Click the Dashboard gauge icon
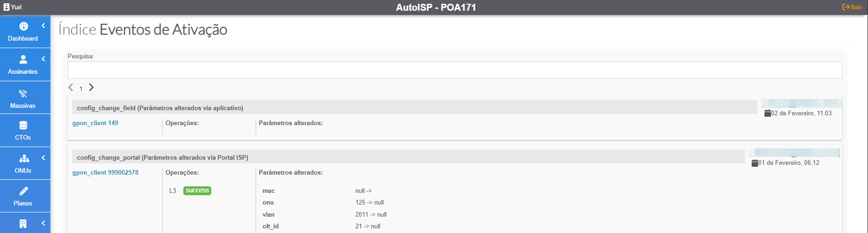868x233 pixels. pos(23,27)
